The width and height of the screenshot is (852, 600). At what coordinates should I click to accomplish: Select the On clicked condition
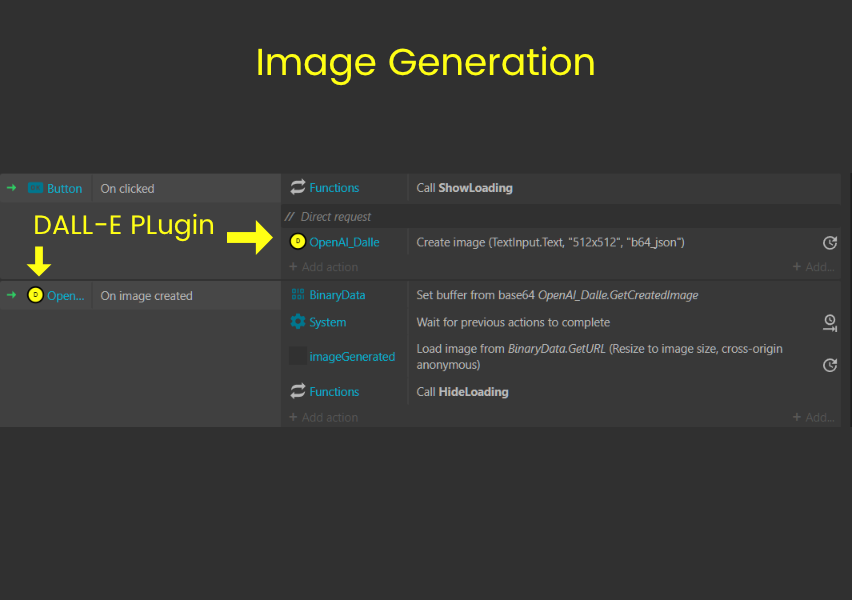tap(128, 189)
